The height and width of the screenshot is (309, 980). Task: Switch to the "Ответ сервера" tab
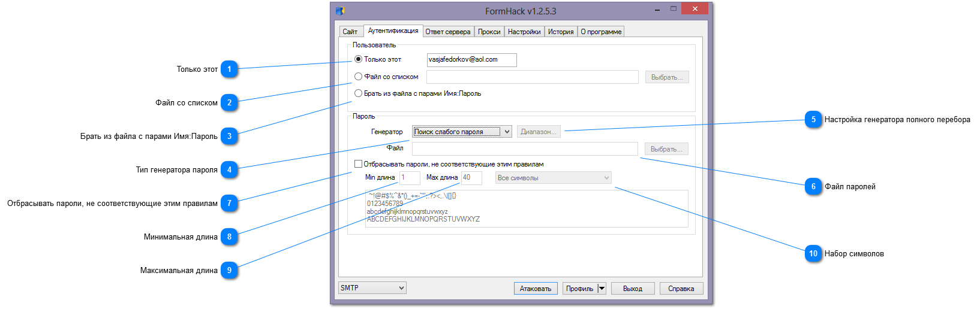(448, 32)
